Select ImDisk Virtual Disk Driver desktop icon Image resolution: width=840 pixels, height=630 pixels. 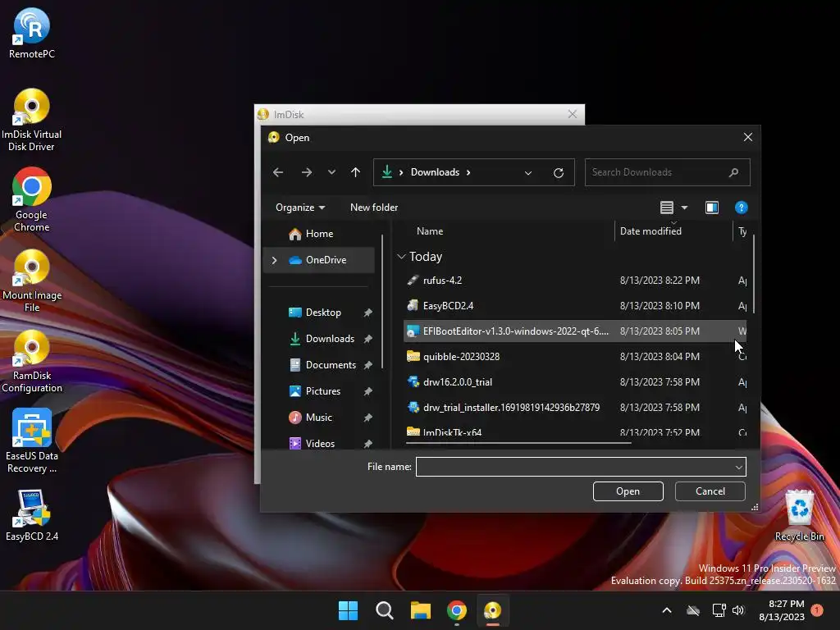pyautogui.click(x=32, y=120)
